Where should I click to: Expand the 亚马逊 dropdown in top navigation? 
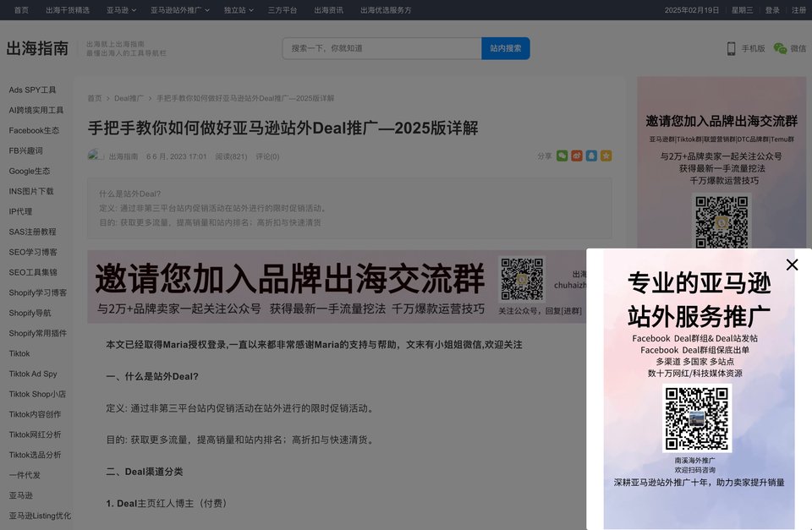121,10
